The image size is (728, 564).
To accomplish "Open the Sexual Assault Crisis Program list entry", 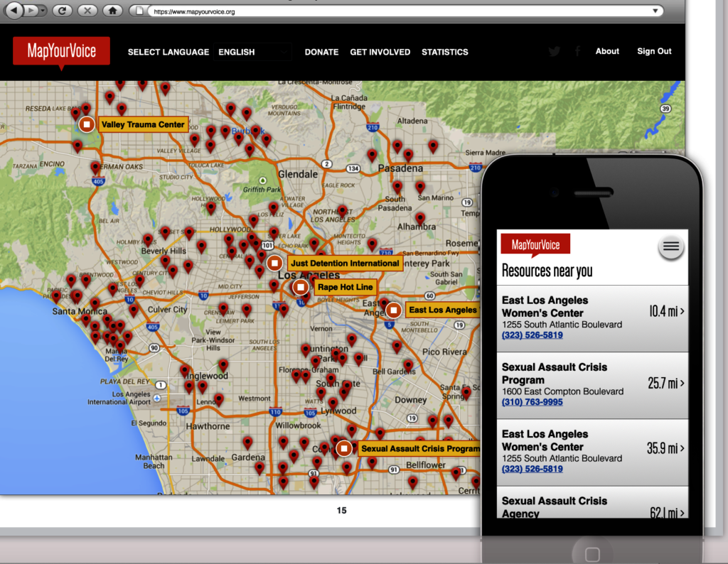I will [592, 385].
